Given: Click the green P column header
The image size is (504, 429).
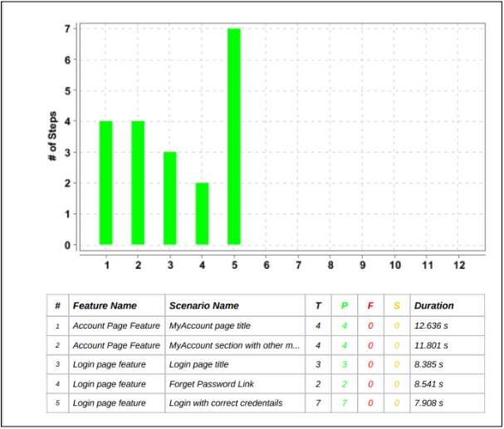Looking at the screenshot, I should [345, 305].
